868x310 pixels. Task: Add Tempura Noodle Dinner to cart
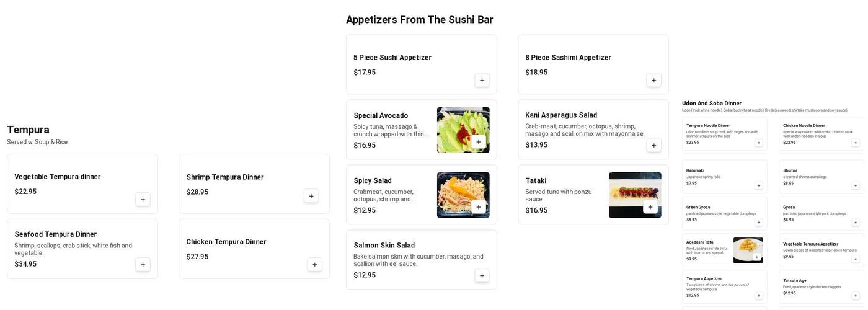pos(758,143)
